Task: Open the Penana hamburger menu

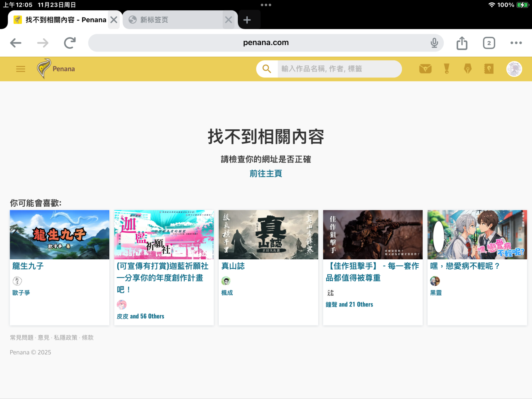Action: pyautogui.click(x=21, y=69)
